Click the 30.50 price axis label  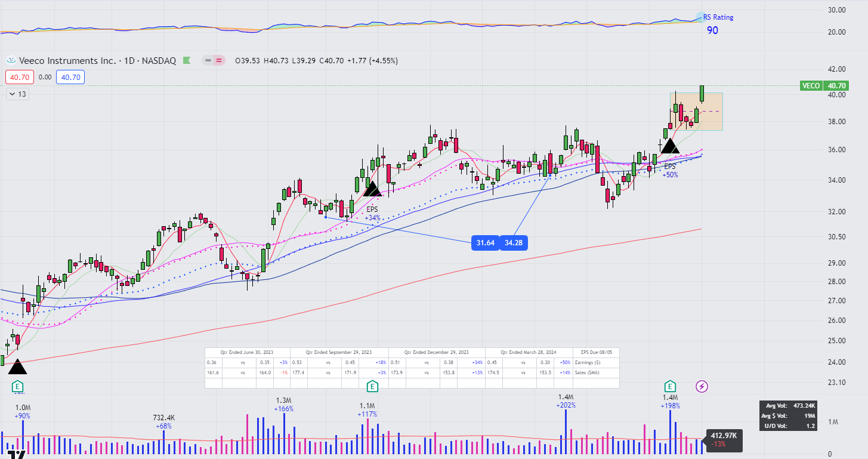point(837,237)
